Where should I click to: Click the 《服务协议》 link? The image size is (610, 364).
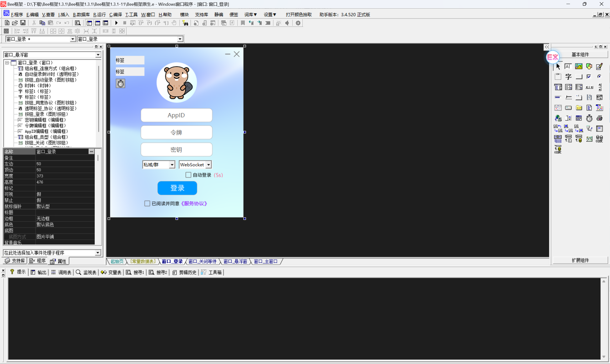click(x=194, y=203)
